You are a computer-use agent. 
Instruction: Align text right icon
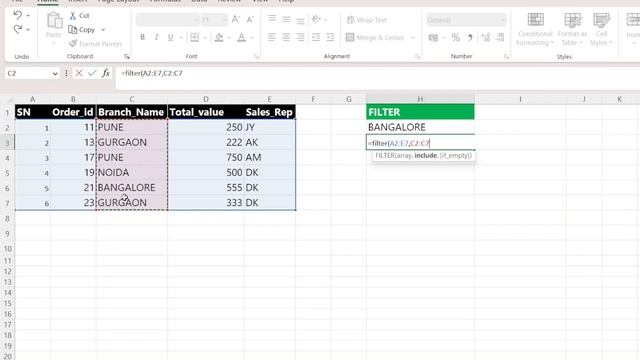pyautogui.click(x=300, y=38)
